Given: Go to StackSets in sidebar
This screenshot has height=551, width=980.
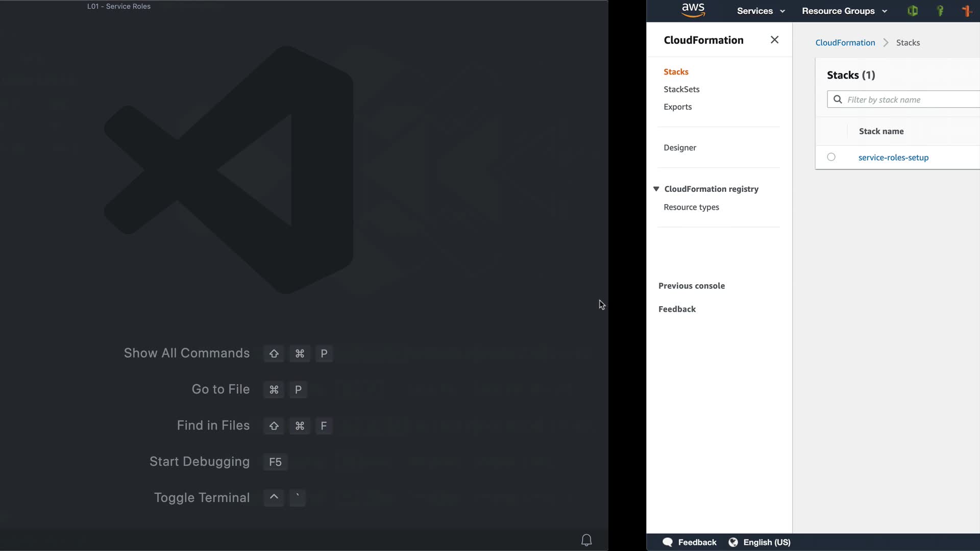Looking at the screenshot, I should pyautogui.click(x=681, y=89).
